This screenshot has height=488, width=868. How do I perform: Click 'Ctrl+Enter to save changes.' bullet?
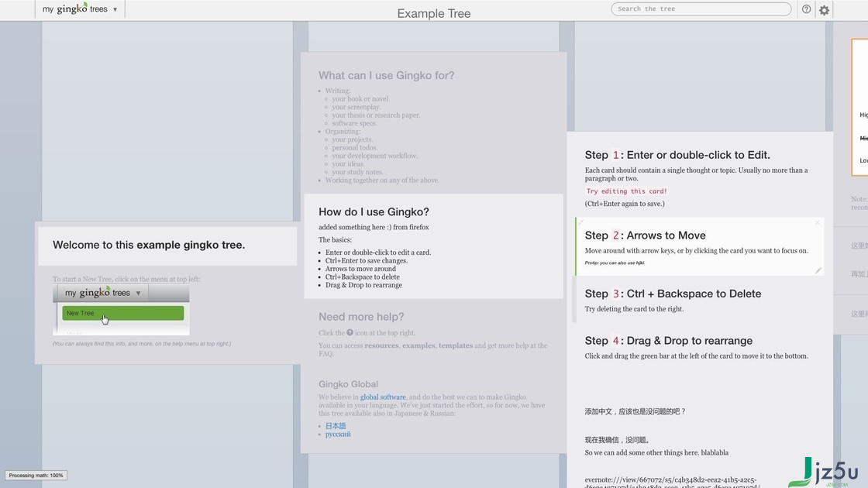(367, 261)
